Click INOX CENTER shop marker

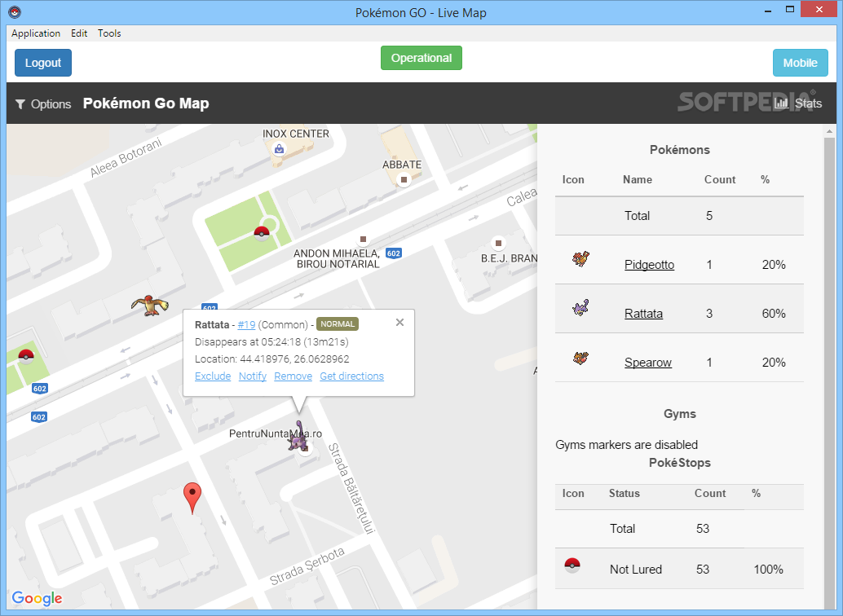[x=279, y=149]
